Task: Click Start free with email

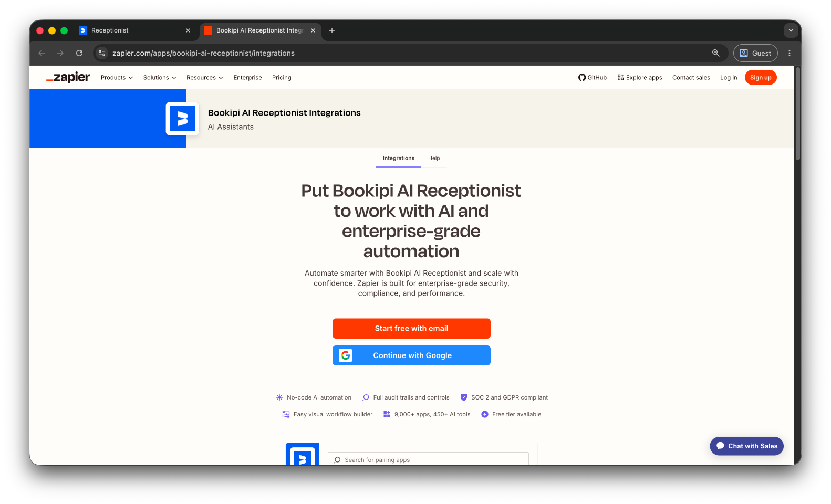Action: click(x=411, y=329)
